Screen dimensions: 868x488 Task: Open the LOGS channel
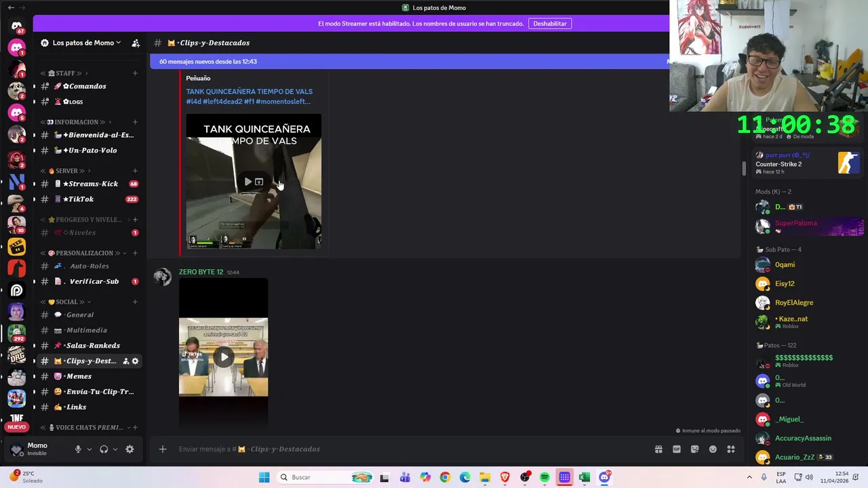89,102
